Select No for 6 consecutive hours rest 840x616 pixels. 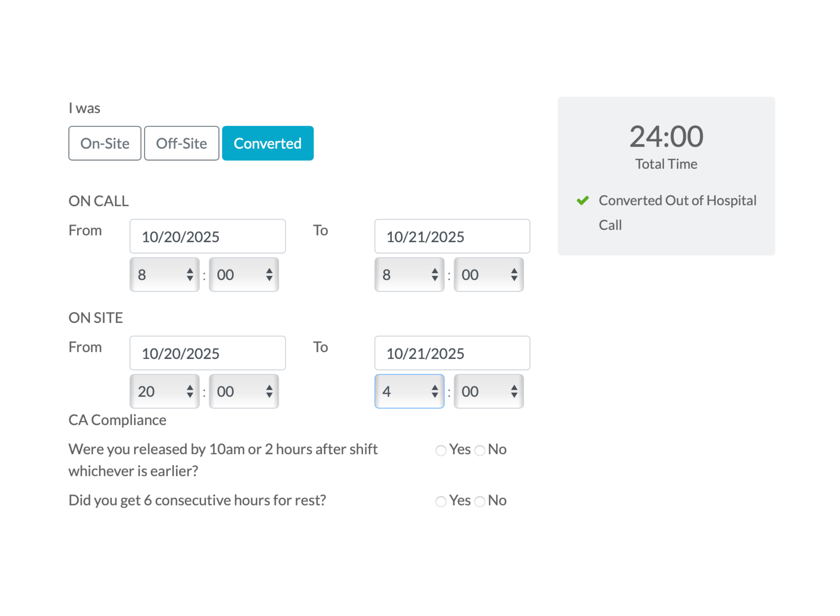[479, 501]
